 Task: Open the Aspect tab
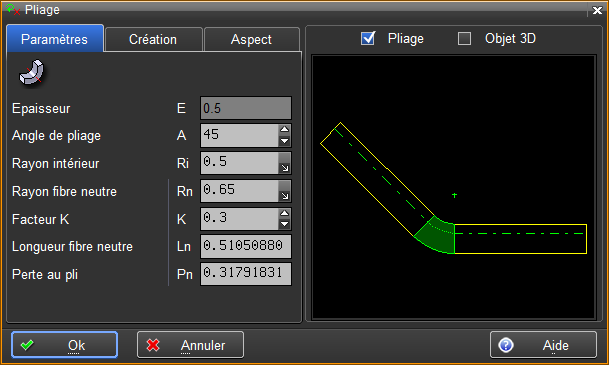[251, 39]
